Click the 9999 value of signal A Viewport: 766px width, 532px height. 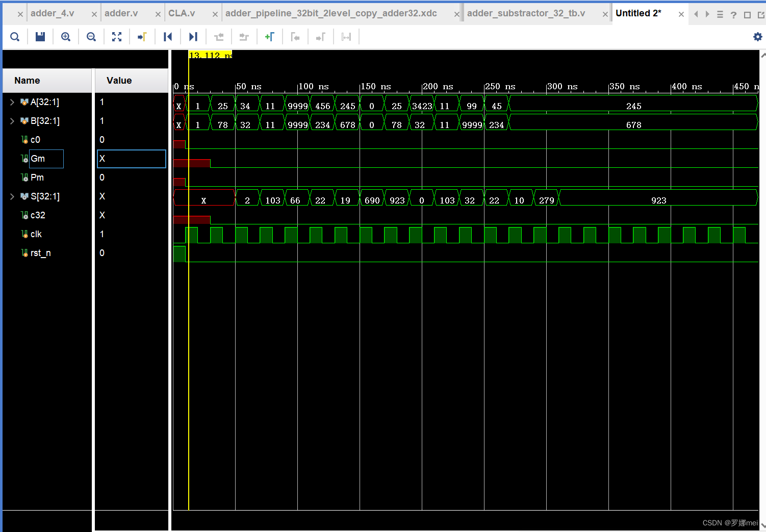298,106
